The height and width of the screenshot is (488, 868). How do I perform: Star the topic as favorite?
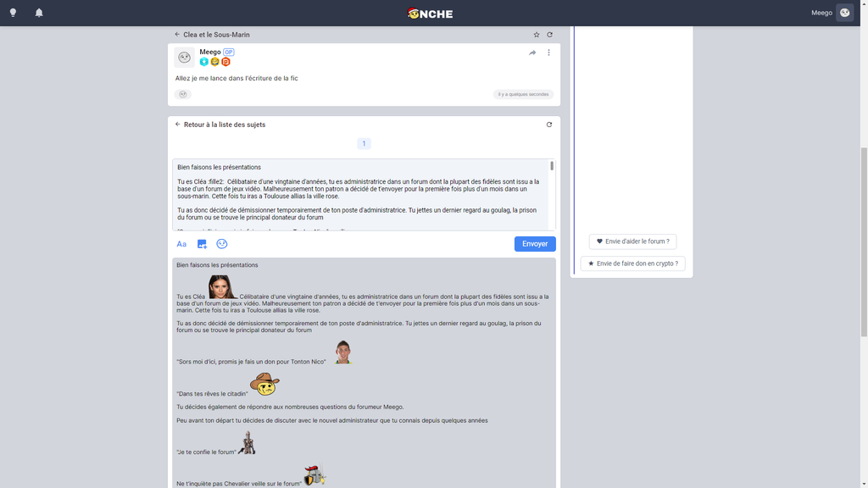[537, 35]
